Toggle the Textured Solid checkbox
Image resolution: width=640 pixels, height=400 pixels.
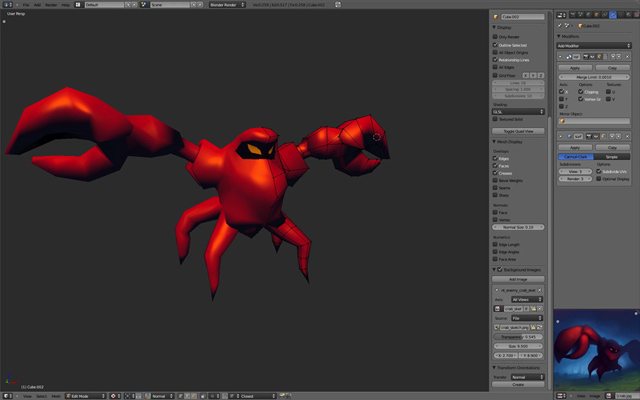(x=496, y=119)
